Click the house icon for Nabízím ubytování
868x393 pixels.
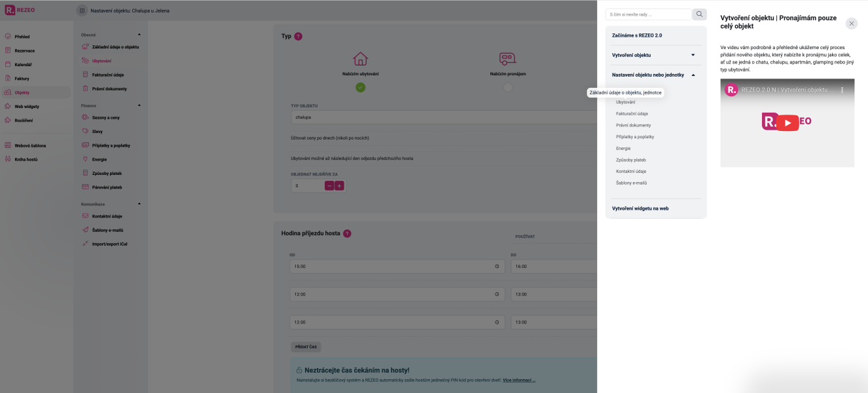tap(360, 59)
